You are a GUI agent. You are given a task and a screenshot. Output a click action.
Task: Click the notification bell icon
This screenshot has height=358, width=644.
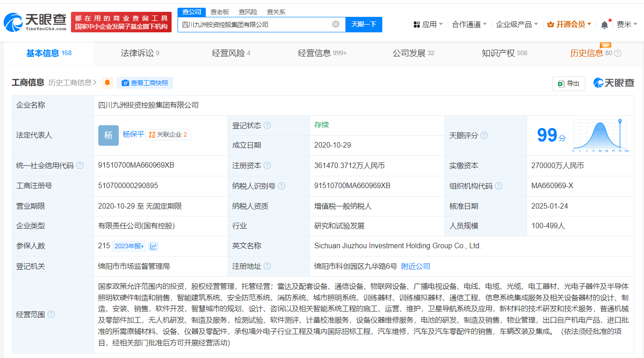coord(604,25)
